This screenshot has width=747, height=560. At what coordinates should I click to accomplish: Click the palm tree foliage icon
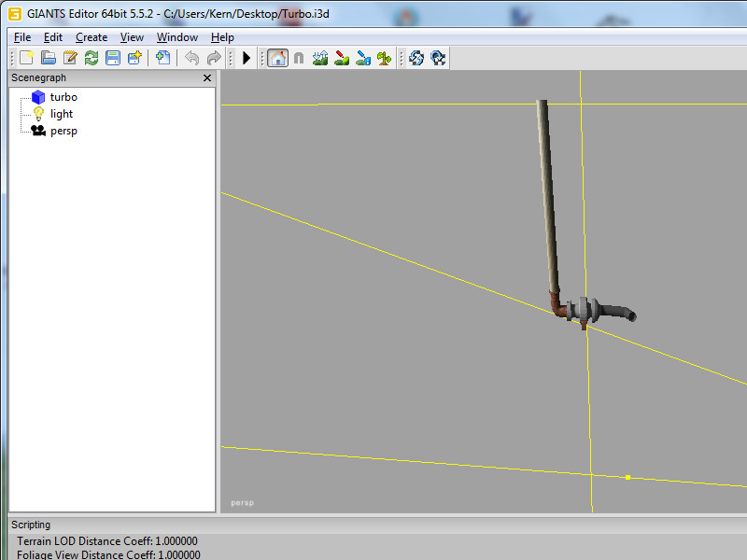pos(385,58)
